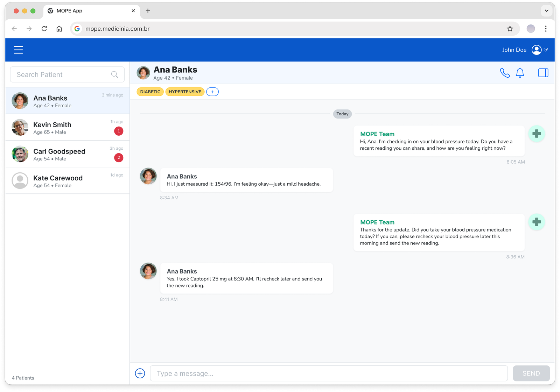
Task: Click MOPE Team cross icon at 8:36 AM
Action: 537,222
